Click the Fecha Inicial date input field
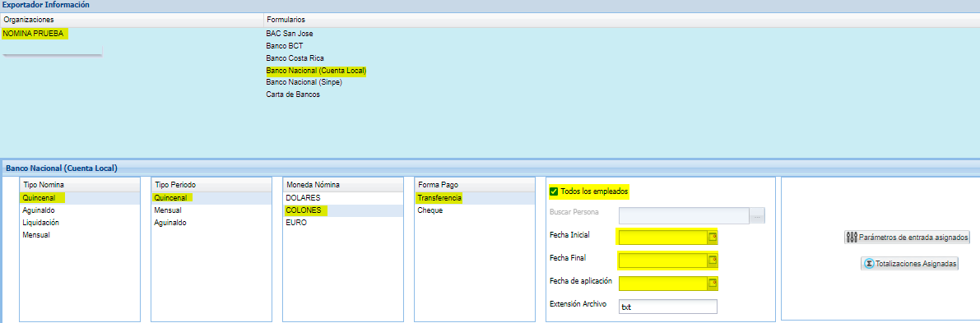Image resolution: width=980 pixels, height=323 pixels. [x=663, y=238]
